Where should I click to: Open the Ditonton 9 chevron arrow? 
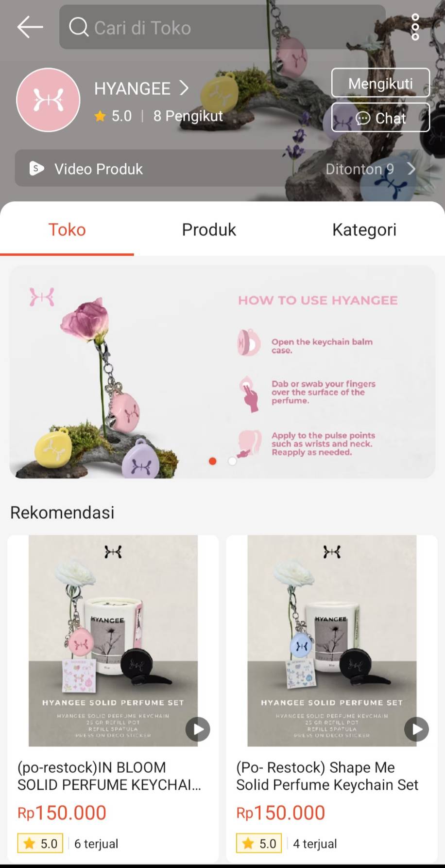coord(411,169)
